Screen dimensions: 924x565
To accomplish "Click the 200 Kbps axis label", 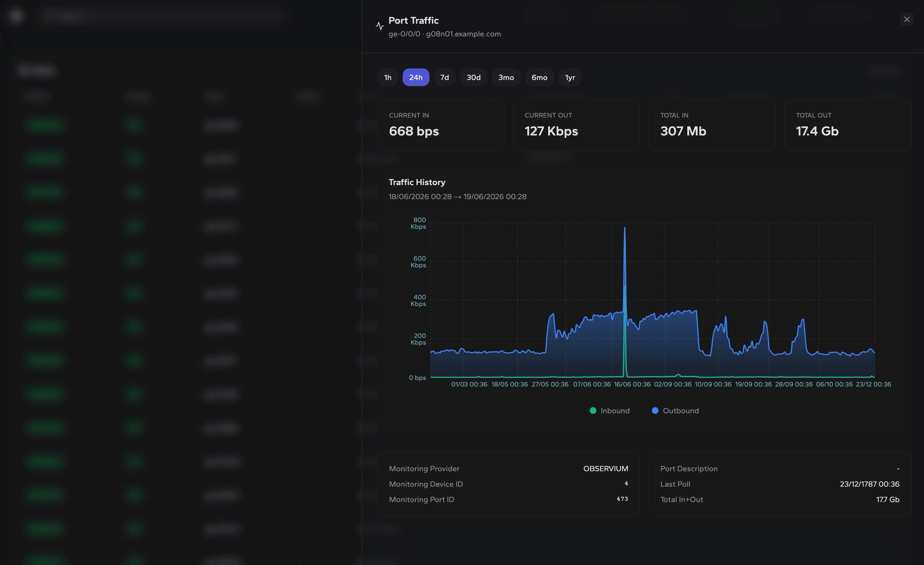I will [418, 339].
